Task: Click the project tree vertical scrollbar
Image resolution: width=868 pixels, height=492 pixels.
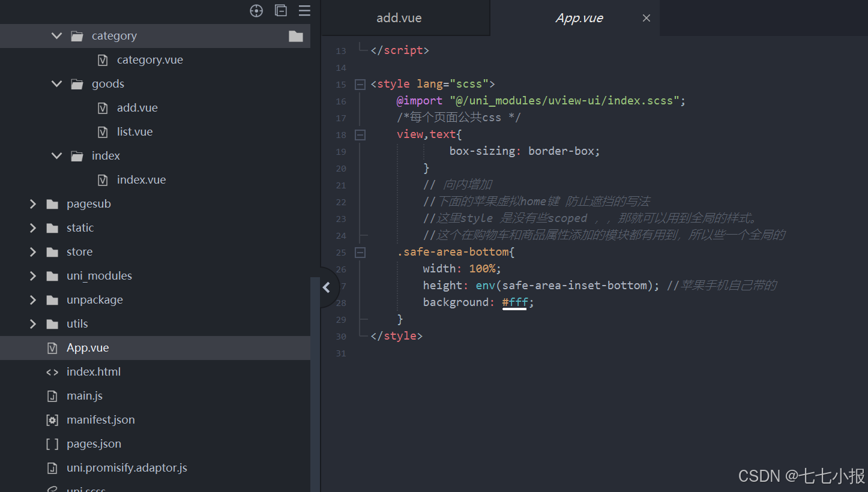Action: coord(315,384)
